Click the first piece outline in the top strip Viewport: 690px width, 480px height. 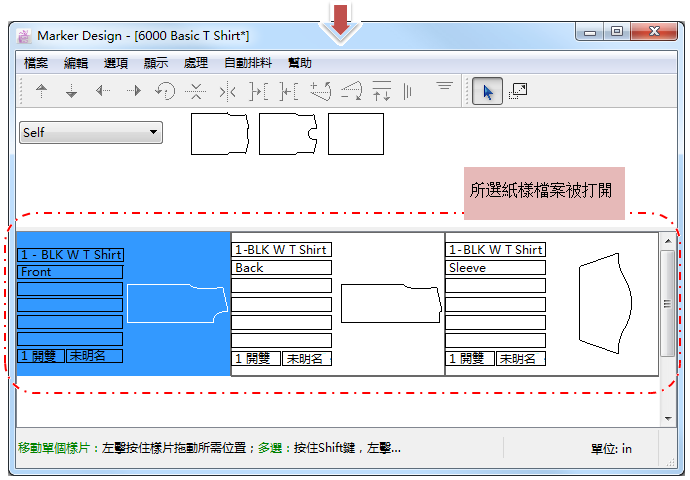tap(219, 134)
